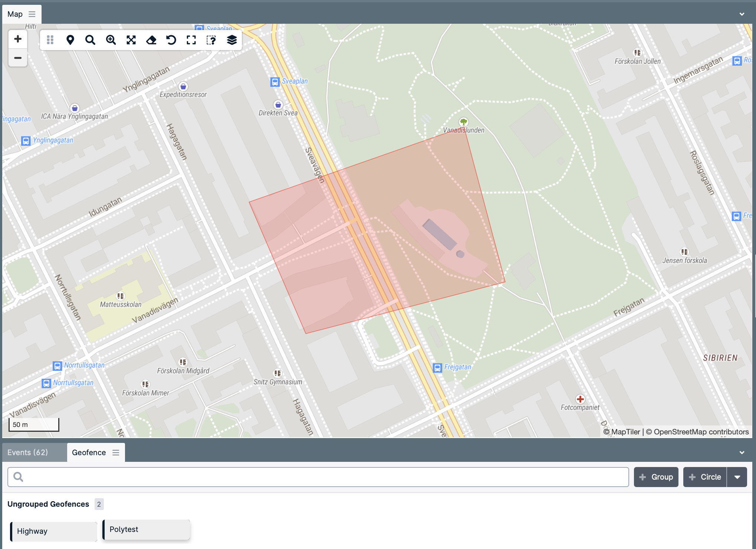The height and width of the screenshot is (549, 756).
Task: Activate the zoom-in magnifier tool
Action: (x=111, y=40)
